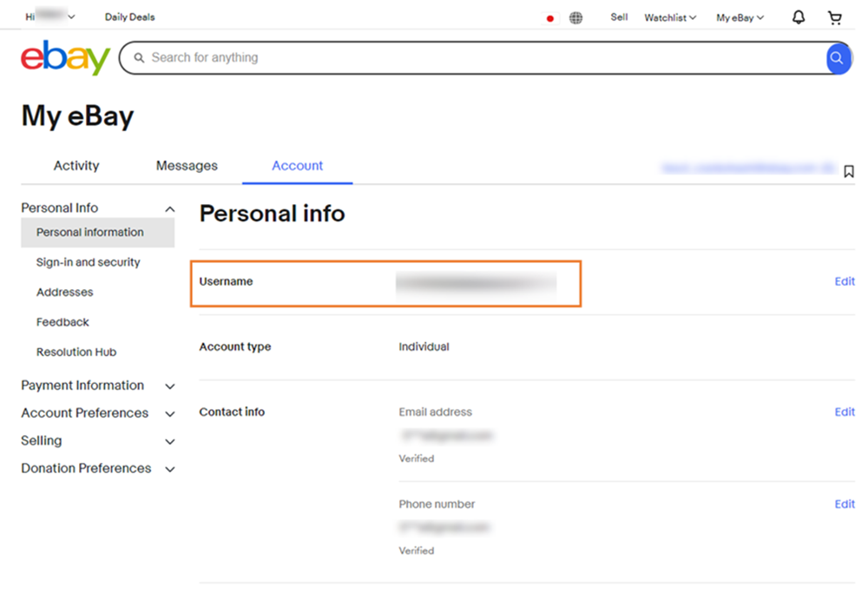
Task: Open the notifications bell
Action: [x=799, y=17]
